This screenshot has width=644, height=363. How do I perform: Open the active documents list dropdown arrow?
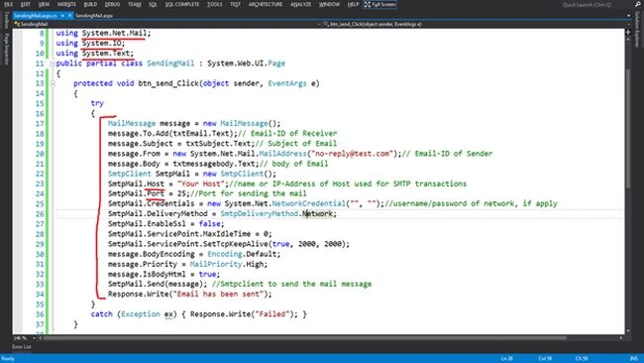click(x=628, y=16)
